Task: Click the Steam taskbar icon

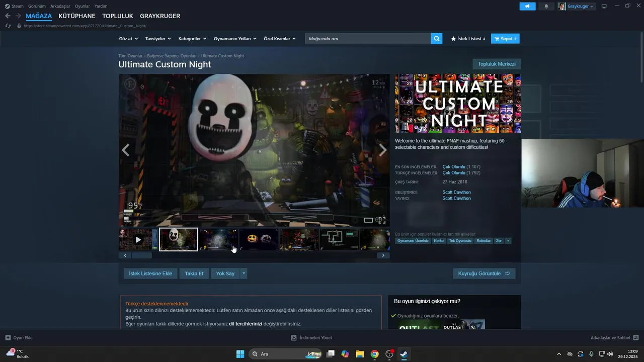Action: 404,354
